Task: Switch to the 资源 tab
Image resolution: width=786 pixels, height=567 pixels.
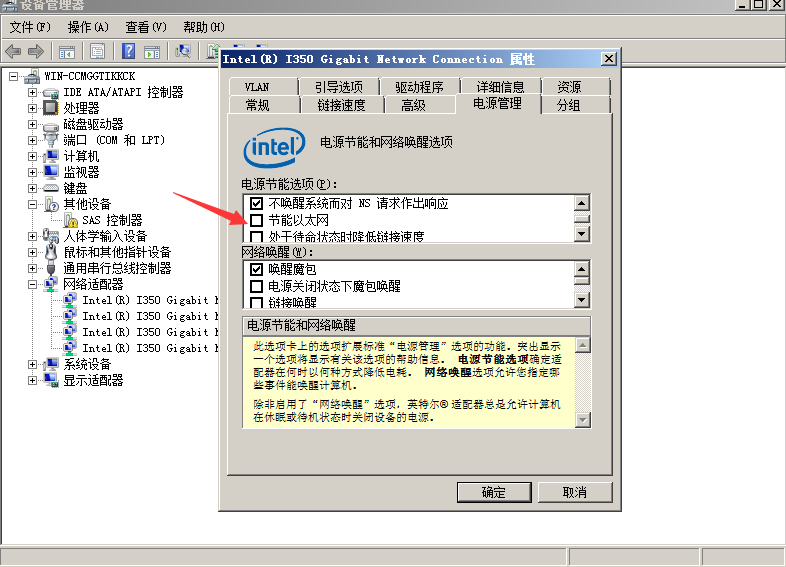Action: (x=576, y=87)
